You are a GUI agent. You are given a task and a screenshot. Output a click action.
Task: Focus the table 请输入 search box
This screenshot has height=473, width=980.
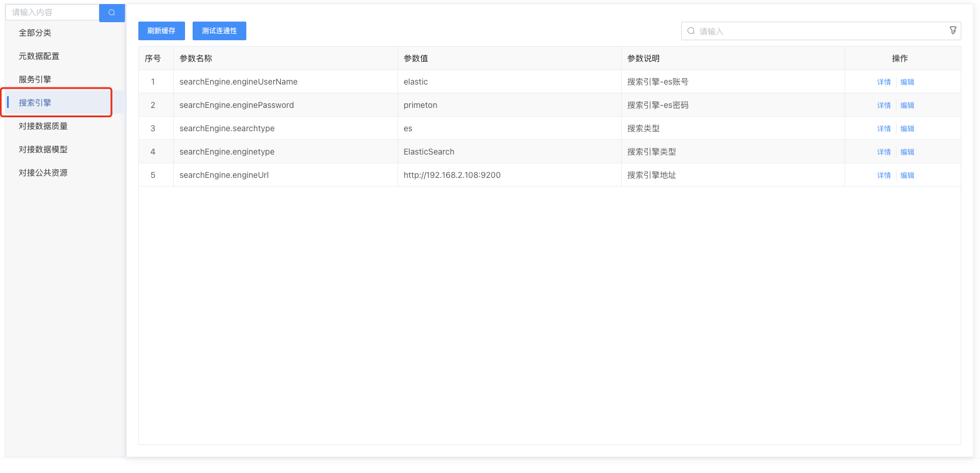pos(821,31)
